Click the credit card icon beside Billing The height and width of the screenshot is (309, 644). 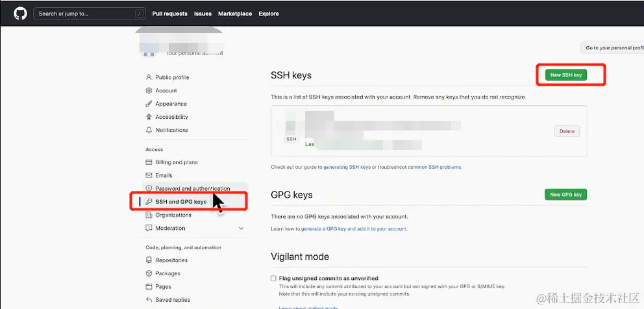[149, 162]
